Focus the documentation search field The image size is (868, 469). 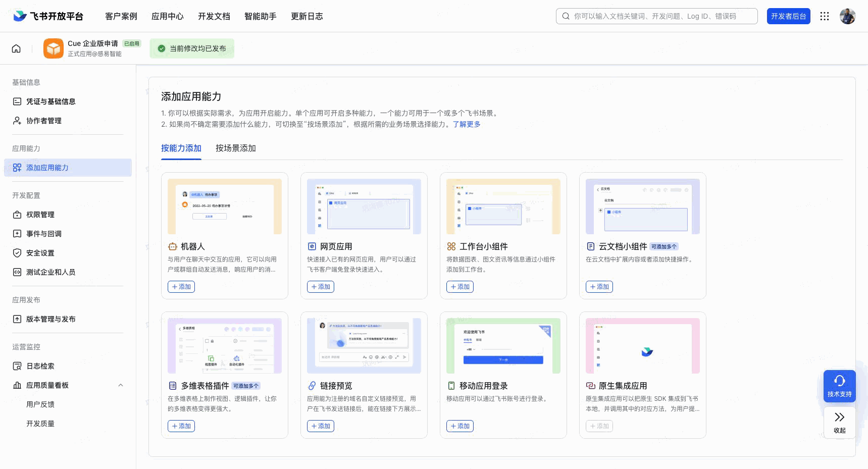pyautogui.click(x=657, y=16)
